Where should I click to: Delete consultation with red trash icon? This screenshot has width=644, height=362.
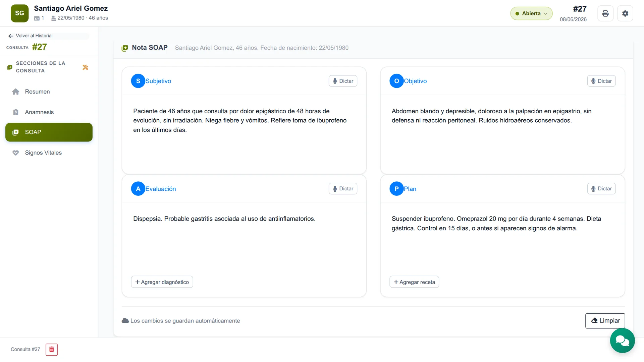pos(52,350)
